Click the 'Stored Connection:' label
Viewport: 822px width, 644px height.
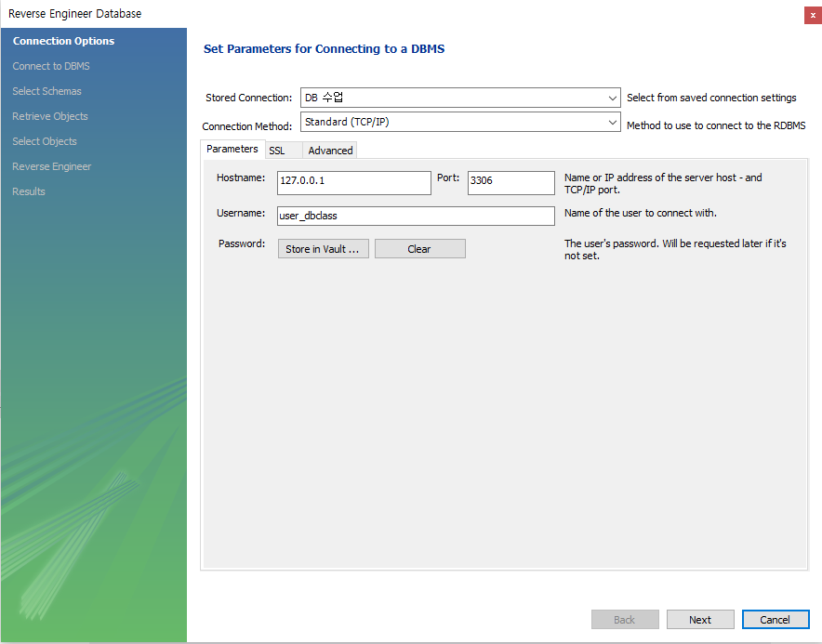coord(248,98)
